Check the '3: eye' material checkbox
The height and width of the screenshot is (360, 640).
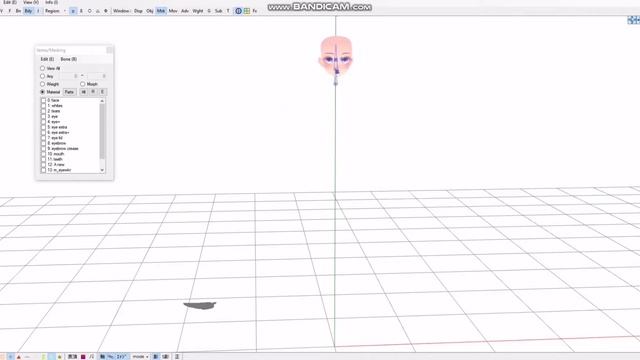tap(43, 116)
